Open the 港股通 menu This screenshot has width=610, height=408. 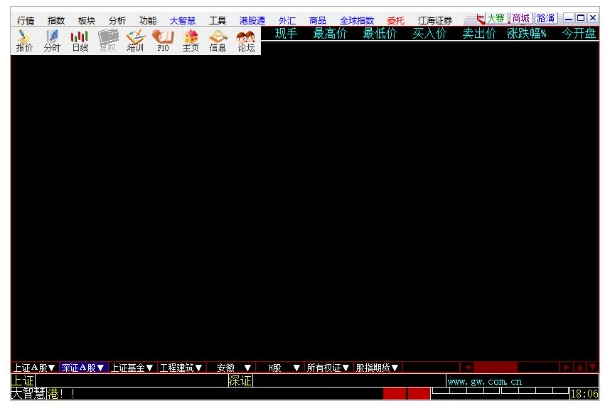(x=252, y=20)
